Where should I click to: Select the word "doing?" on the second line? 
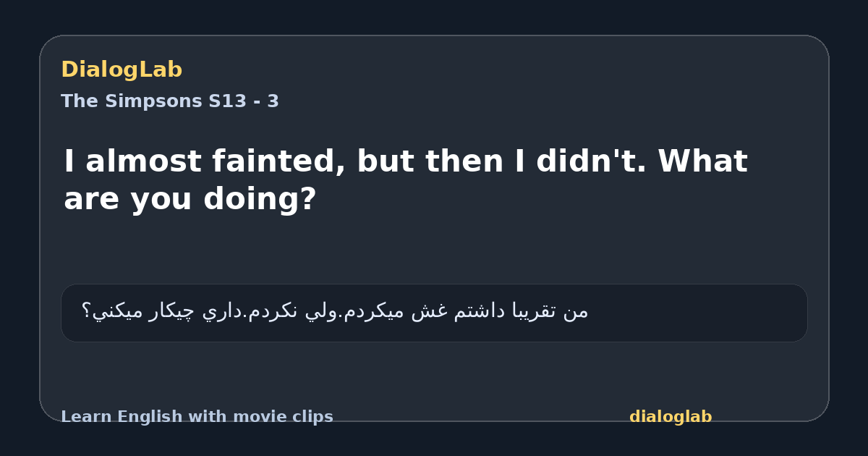coord(260,200)
